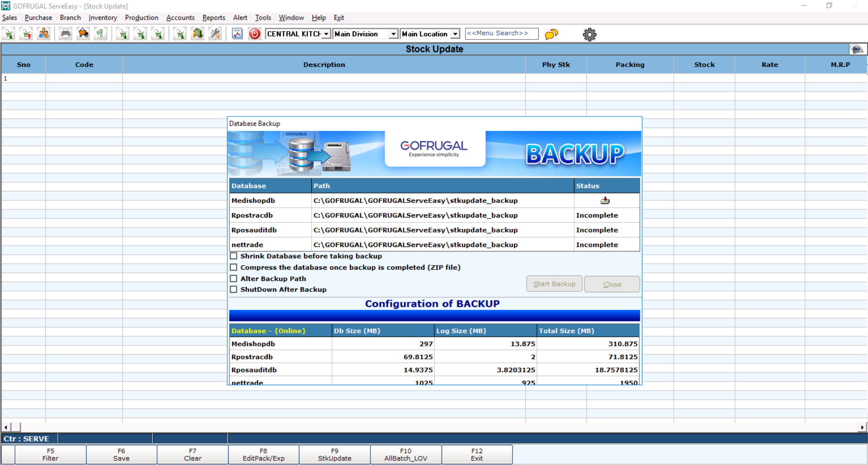The height and width of the screenshot is (465, 868).
Task: Click the eye icon beside Stock Update title
Action: (x=857, y=49)
